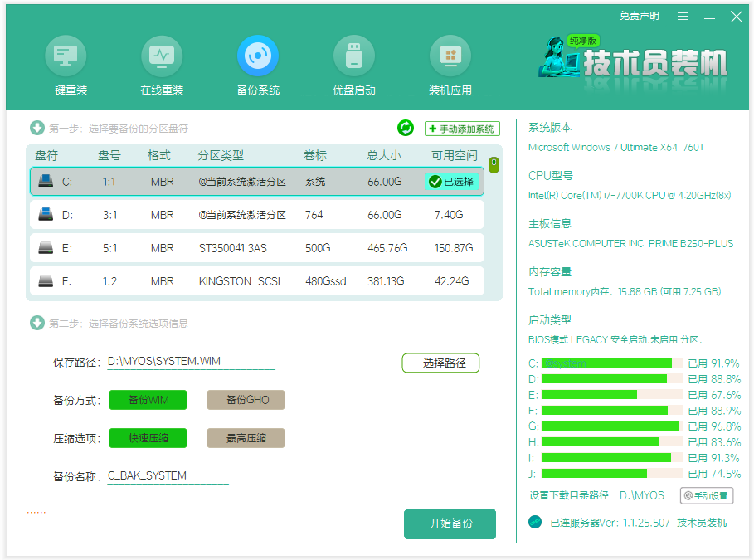
Task: Click the 卷标 column header
Action: pos(315,155)
